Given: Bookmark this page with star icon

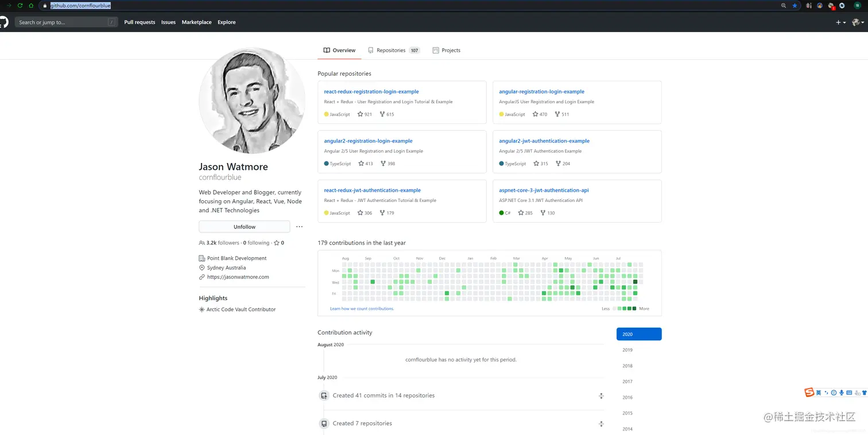Looking at the screenshot, I should coord(795,5).
